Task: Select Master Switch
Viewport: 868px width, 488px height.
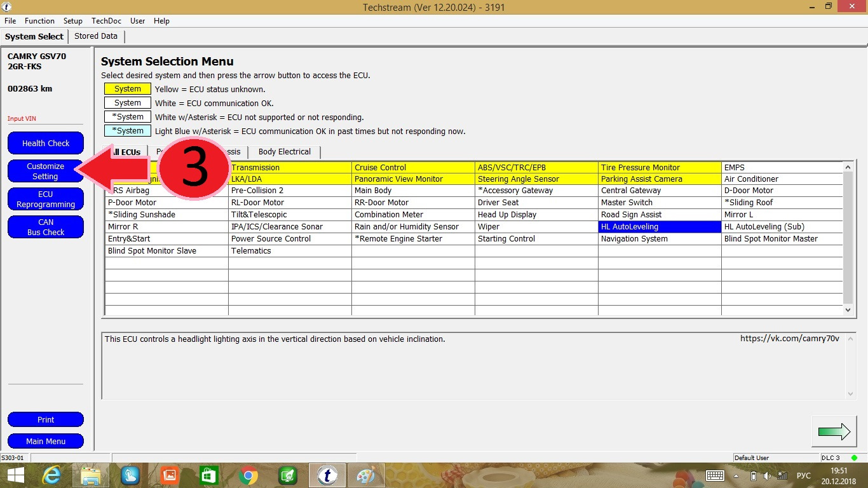Action: click(x=660, y=203)
